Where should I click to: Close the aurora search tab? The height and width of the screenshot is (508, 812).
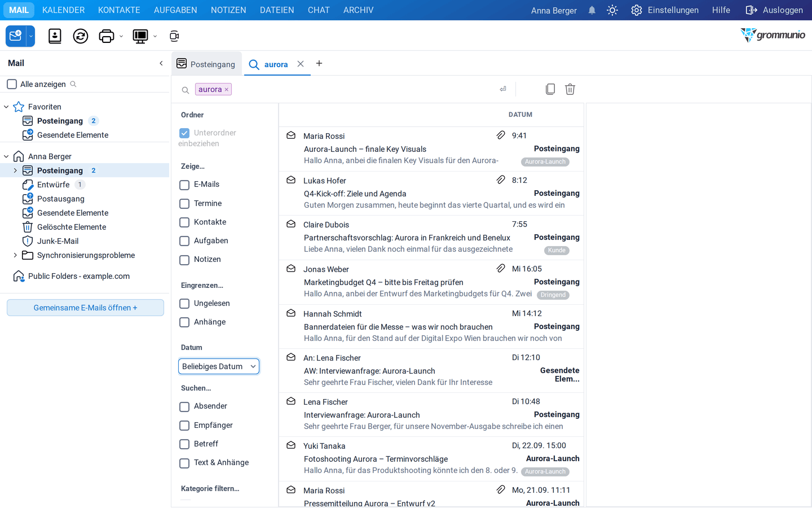301,64
